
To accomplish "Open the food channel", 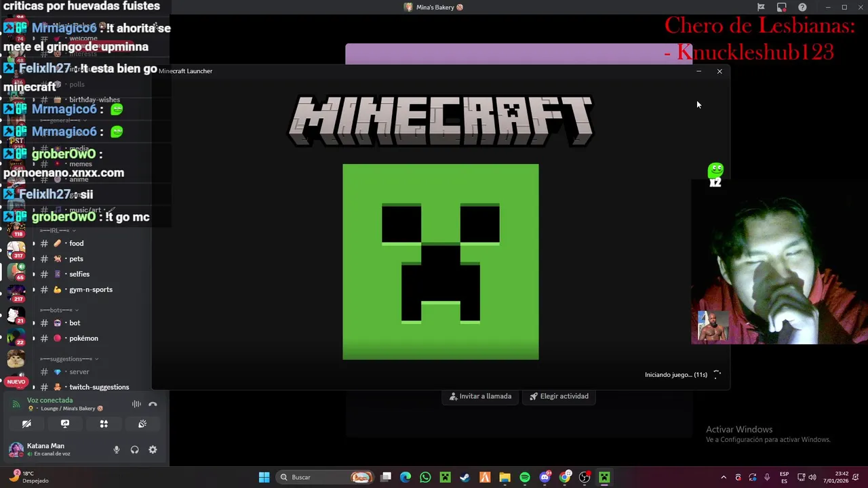I will (x=77, y=243).
